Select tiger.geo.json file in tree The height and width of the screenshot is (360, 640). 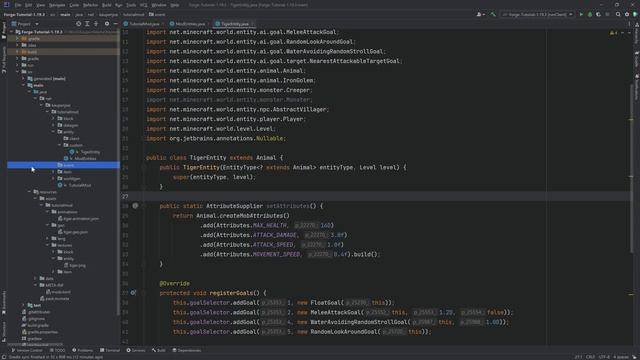coord(75,232)
